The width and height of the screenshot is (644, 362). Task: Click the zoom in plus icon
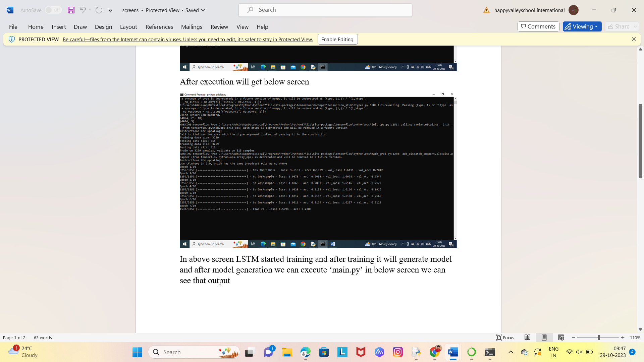tap(623, 338)
